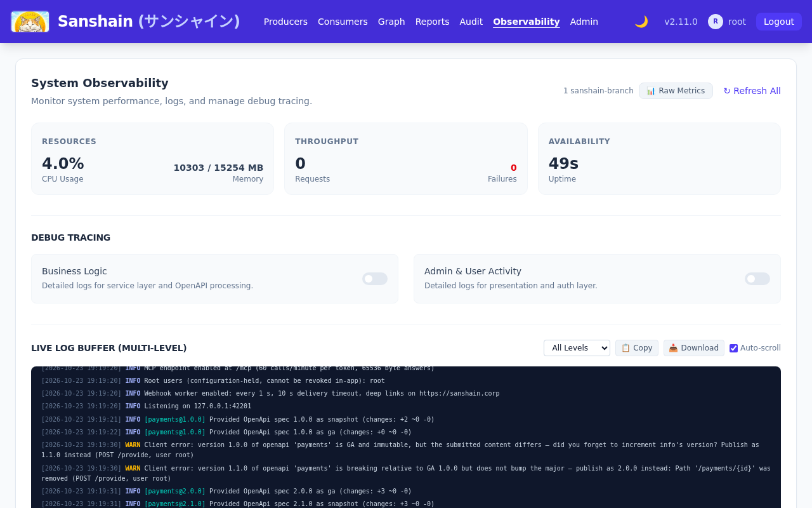
Task: Open the Producers nav item
Action: tap(285, 22)
